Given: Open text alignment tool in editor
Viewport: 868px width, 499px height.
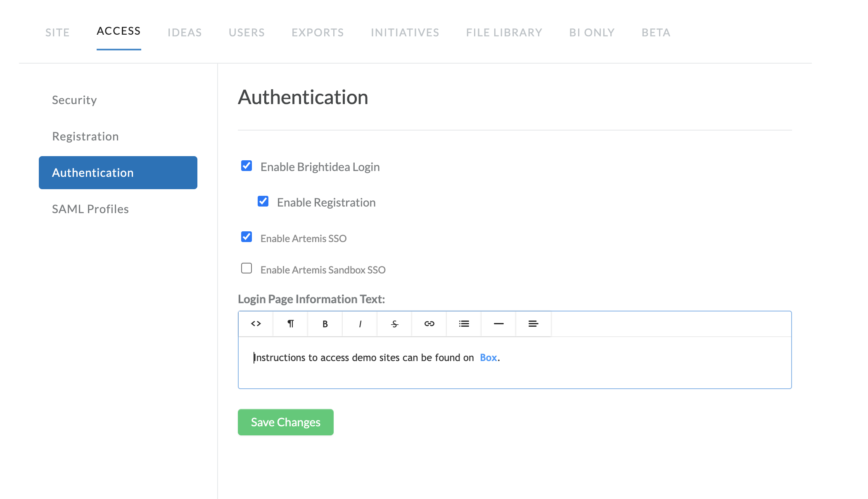Looking at the screenshot, I should coord(534,324).
